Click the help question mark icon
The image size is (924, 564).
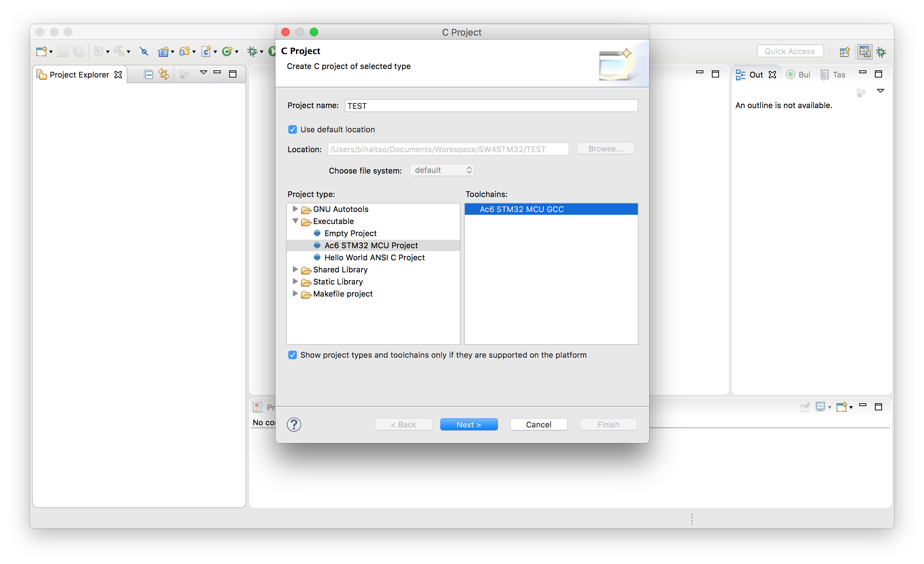294,425
